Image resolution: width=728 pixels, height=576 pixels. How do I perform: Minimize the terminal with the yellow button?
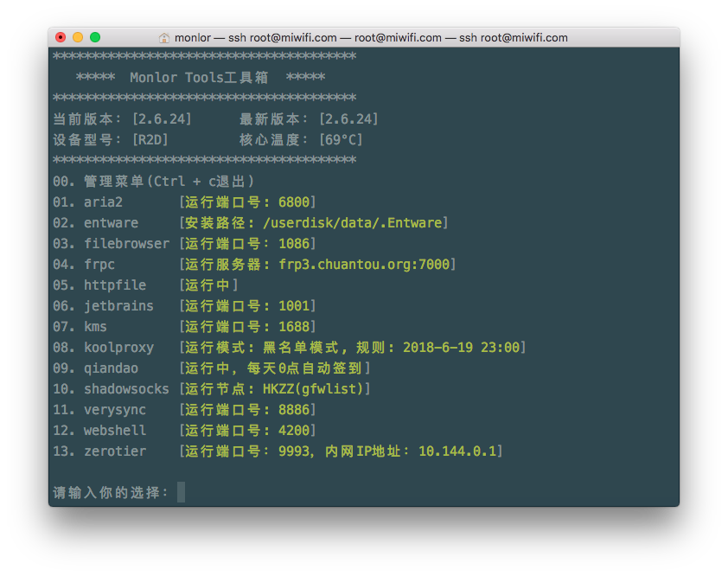click(x=78, y=37)
